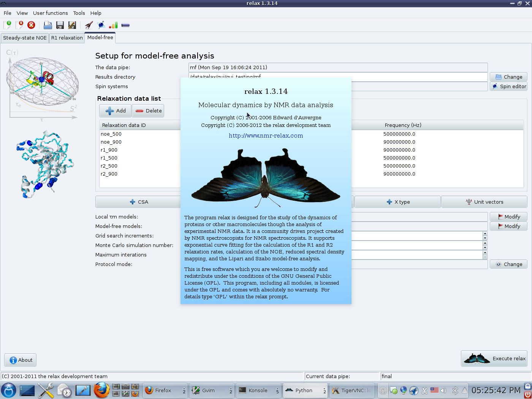Image resolution: width=532 pixels, height=399 pixels.
Task: Open the spin viewer toolbar icon
Action: (101, 25)
